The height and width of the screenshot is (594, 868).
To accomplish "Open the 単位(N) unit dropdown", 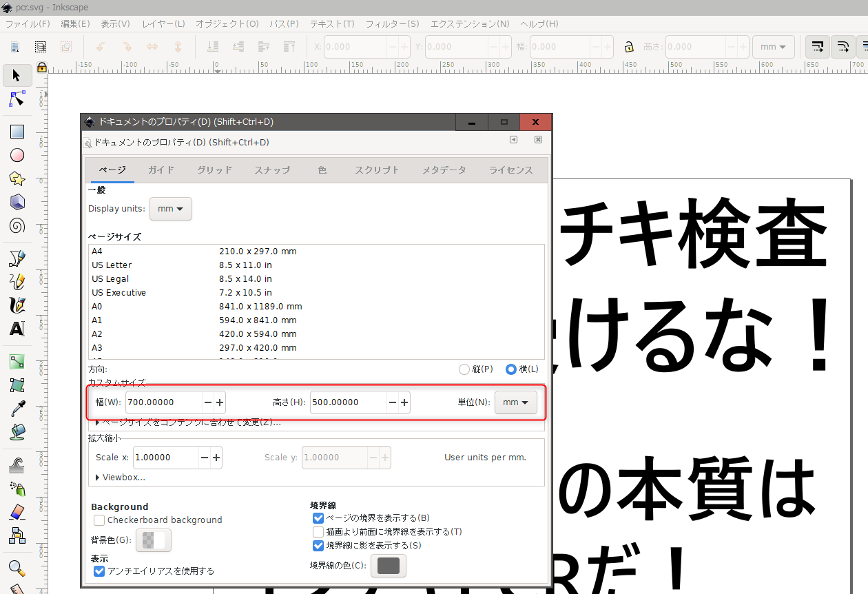I will (515, 402).
